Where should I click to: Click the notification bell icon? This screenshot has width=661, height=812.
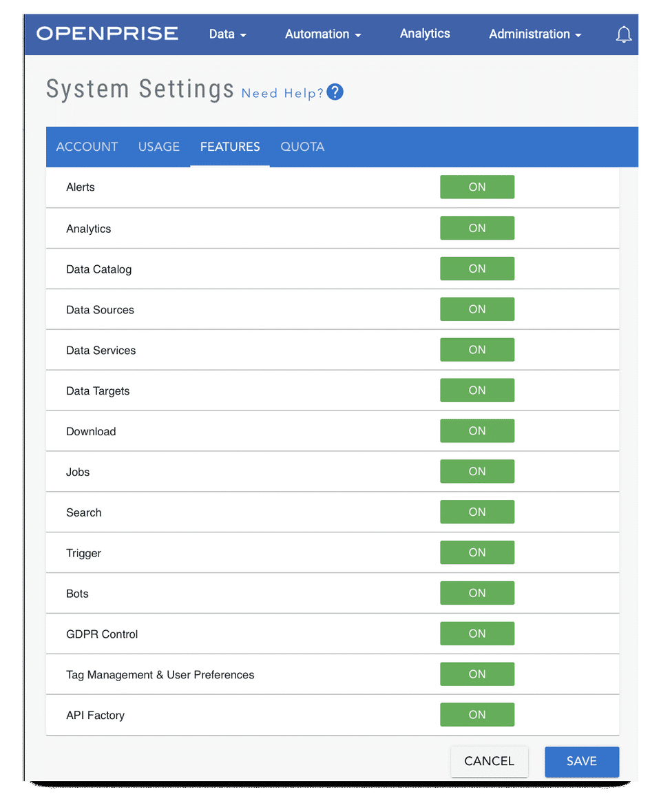pos(623,34)
